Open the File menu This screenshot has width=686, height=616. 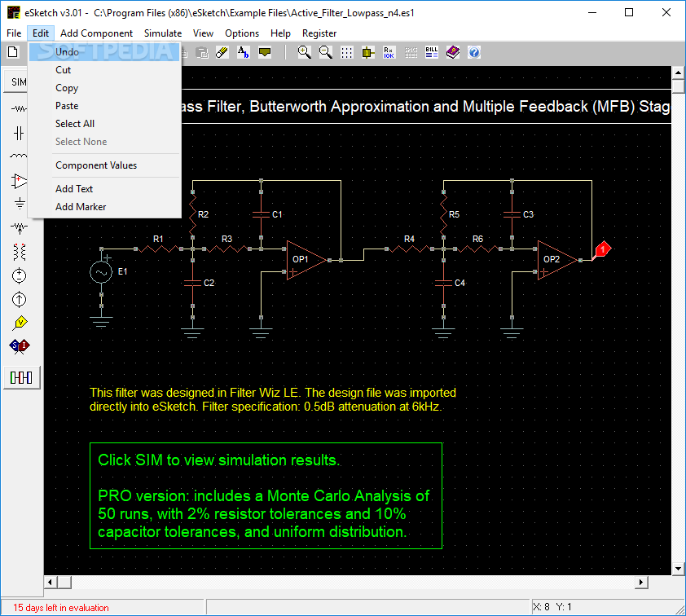14,33
